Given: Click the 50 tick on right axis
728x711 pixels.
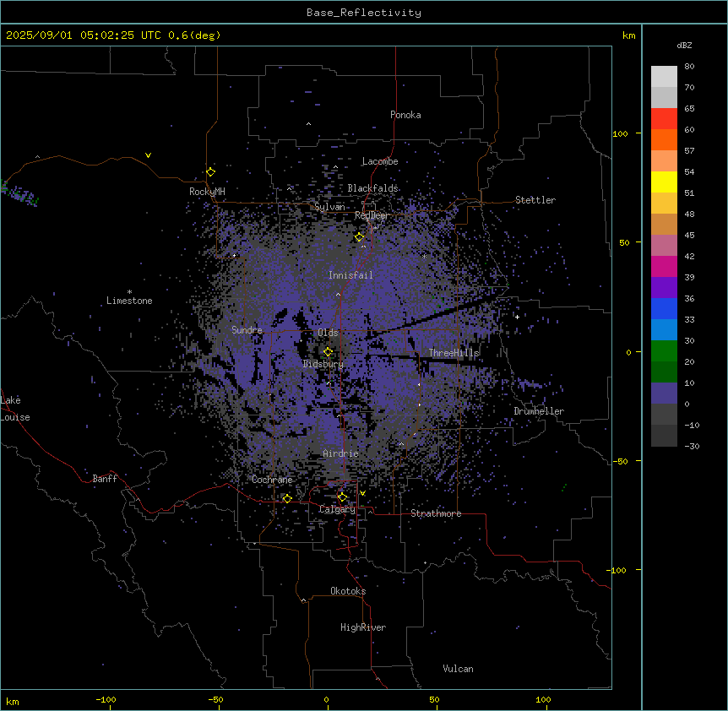Looking at the screenshot, I should (x=624, y=242).
